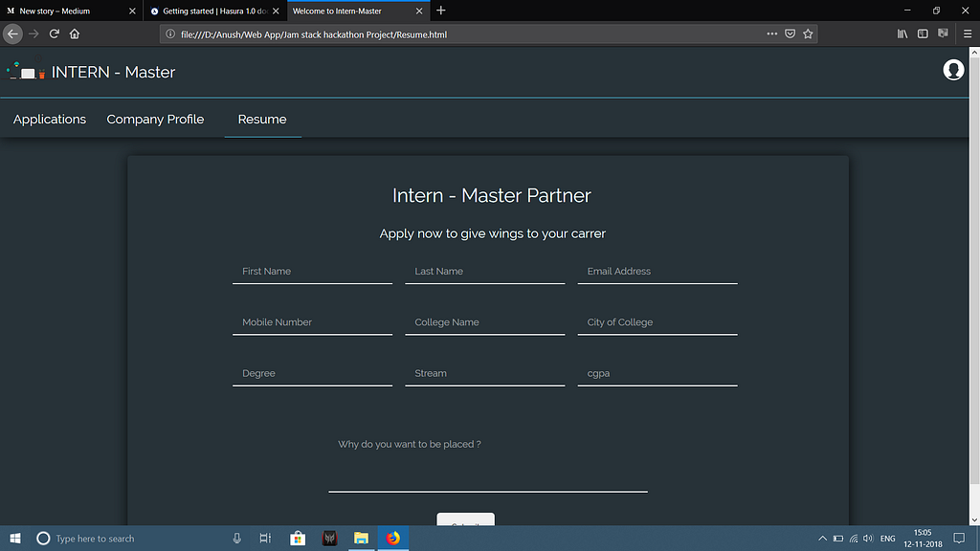Viewport: 980px width, 551px height.
Task: Click the 'Why do you want to be placed' textarea
Action: point(488,462)
